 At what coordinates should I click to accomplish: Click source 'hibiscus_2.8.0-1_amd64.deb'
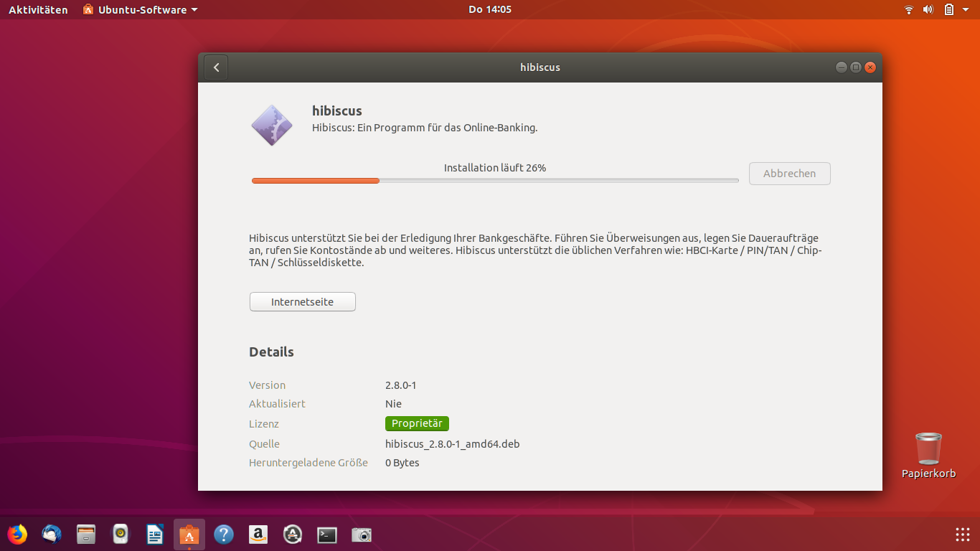[x=452, y=444]
